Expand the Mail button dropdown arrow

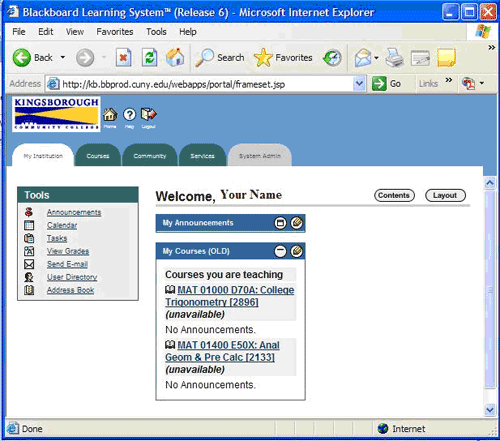(376, 58)
